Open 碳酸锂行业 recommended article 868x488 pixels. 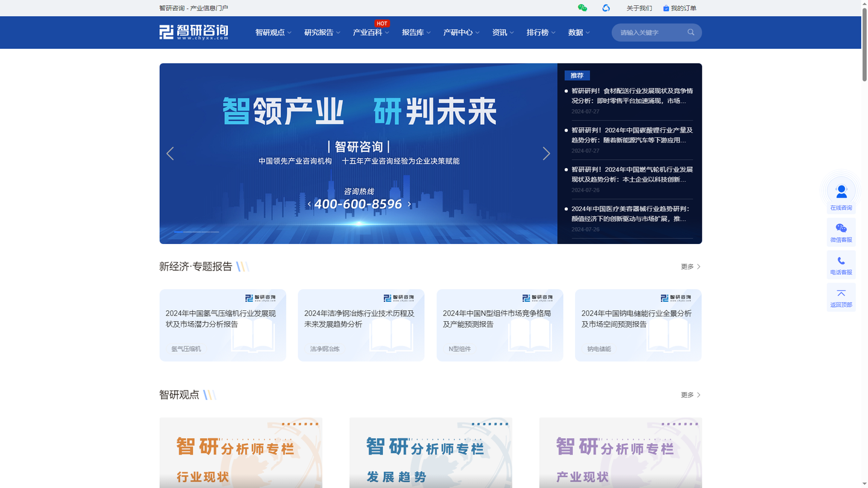pyautogui.click(x=632, y=135)
